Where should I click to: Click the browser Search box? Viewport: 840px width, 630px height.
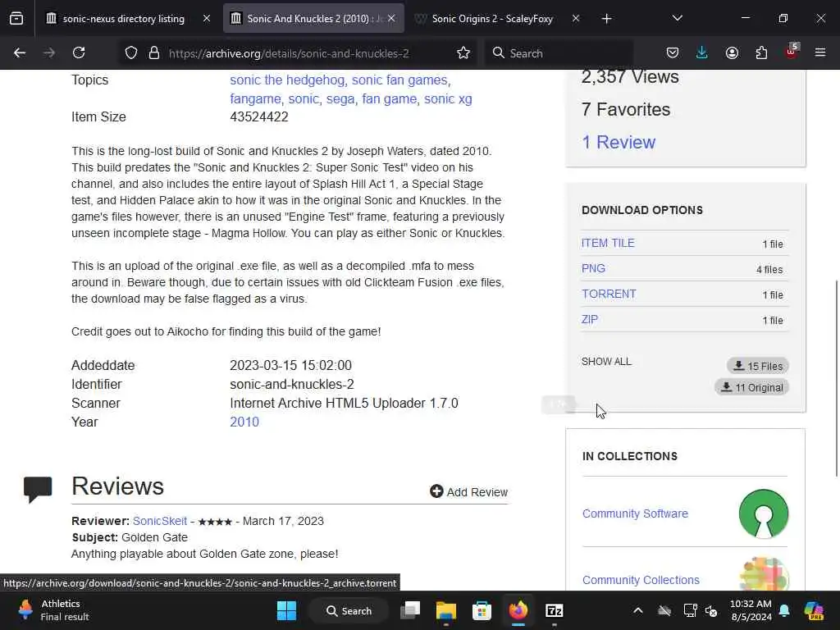559,53
